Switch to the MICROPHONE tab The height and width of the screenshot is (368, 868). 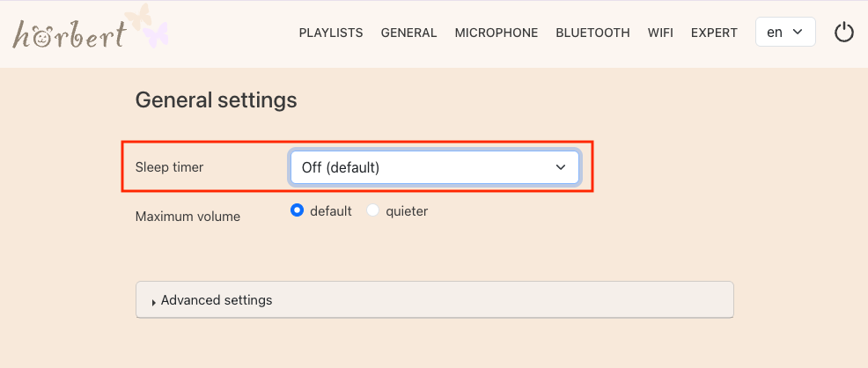coord(497,33)
